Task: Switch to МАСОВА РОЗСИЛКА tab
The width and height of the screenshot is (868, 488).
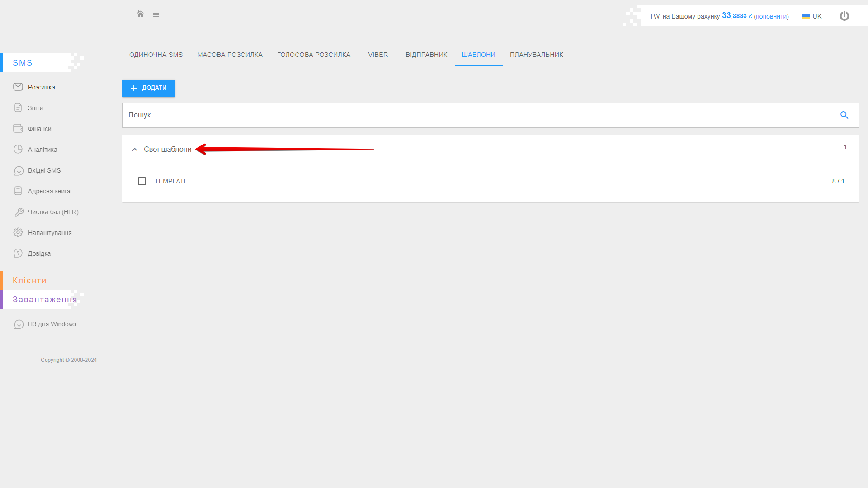Action: 230,55
